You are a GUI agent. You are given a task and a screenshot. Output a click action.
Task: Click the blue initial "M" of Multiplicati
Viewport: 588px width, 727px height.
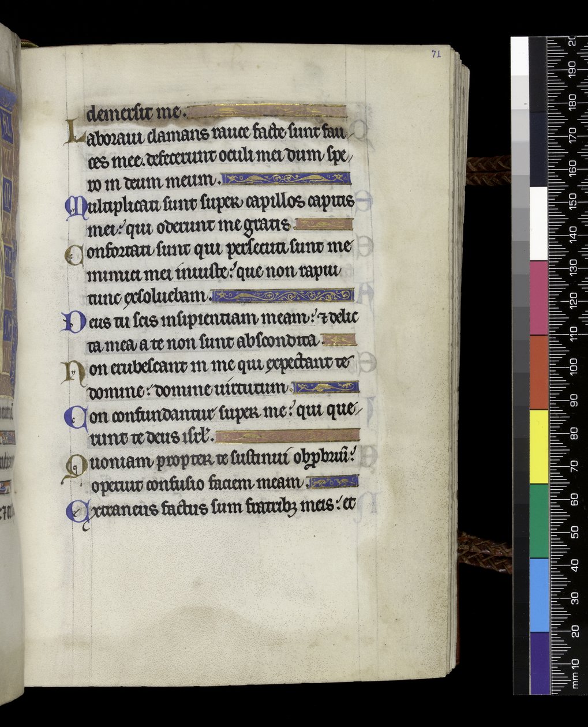(x=76, y=207)
